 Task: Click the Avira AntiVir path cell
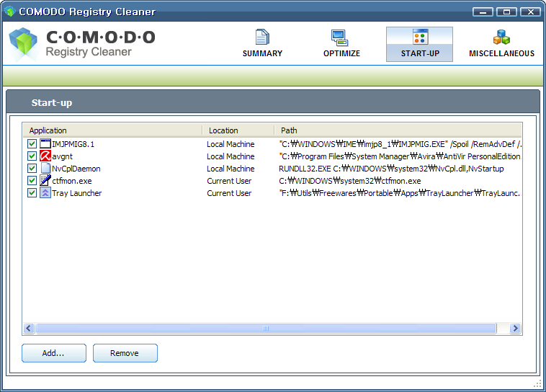pyautogui.click(x=400, y=156)
